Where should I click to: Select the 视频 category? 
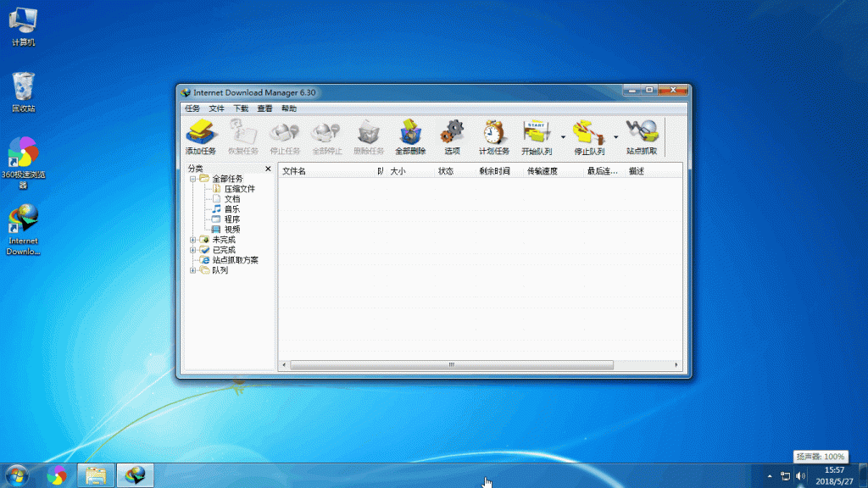tap(232, 229)
